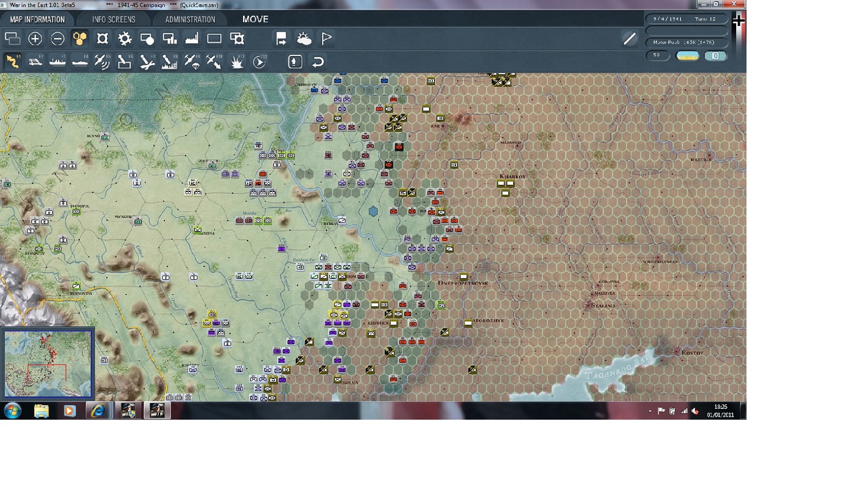Viewport: 868px width, 488px height.
Task: Click the F12 end turn clock icon
Action: 259,61
